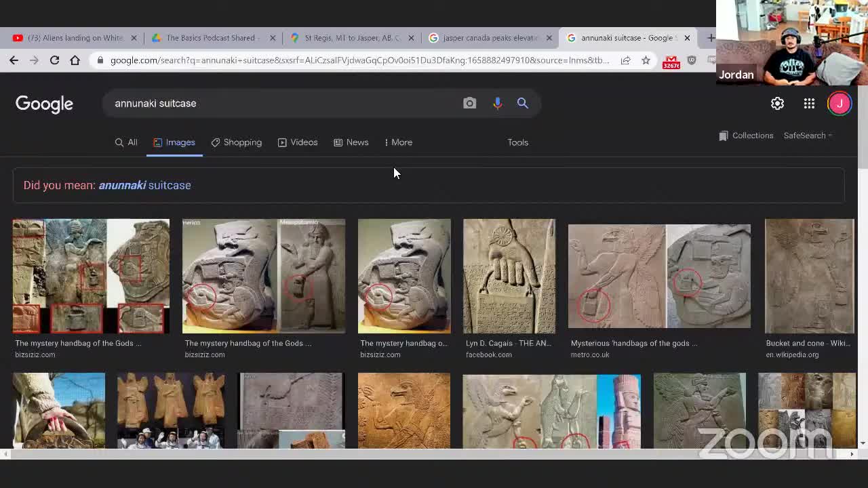Close the Aliens landing YouTube tab

click(134, 38)
